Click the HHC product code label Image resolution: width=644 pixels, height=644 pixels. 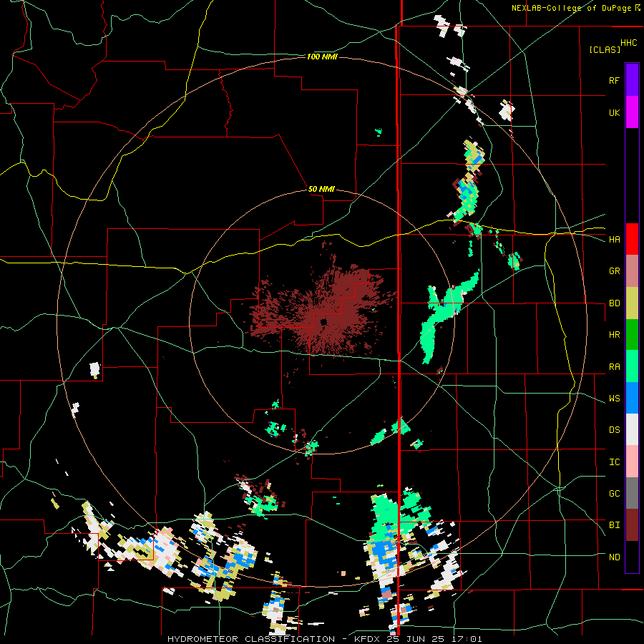click(x=629, y=43)
